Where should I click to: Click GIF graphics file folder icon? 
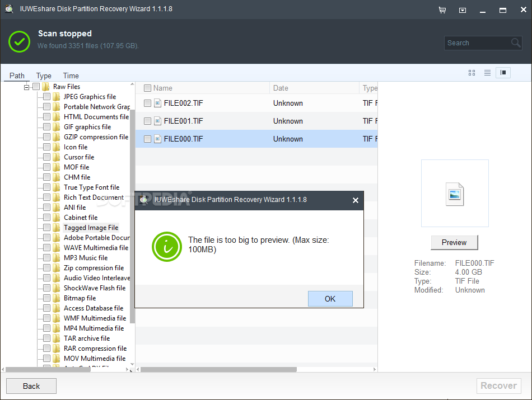pyautogui.click(x=57, y=127)
